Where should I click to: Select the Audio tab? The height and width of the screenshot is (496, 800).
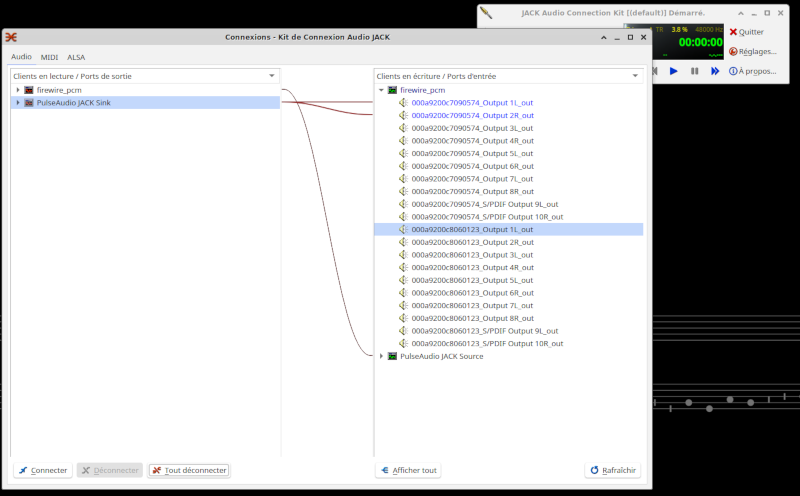click(21, 57)
